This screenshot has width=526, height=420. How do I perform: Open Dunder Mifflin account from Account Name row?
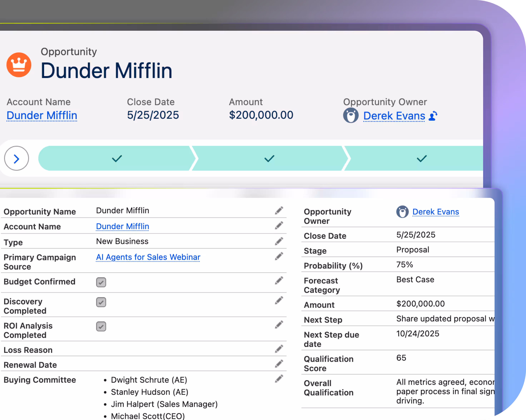[x=122, y=226]
